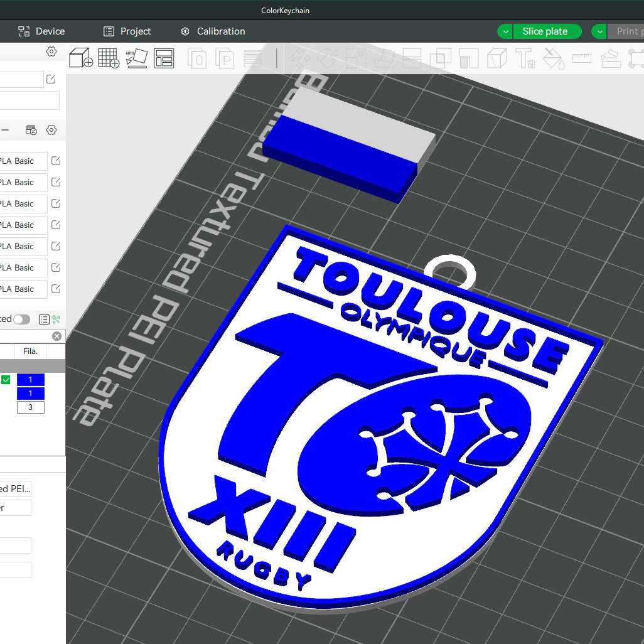Click the Split to objects icon

[197, 58]
